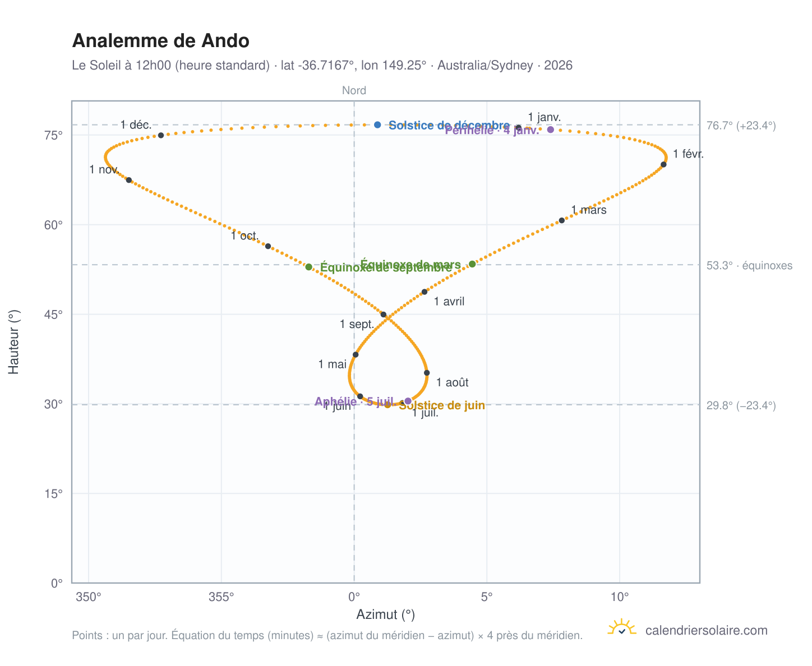Click the orange Solstice de juin dot
Screen dimensions: 812x666
coord(387,405)
